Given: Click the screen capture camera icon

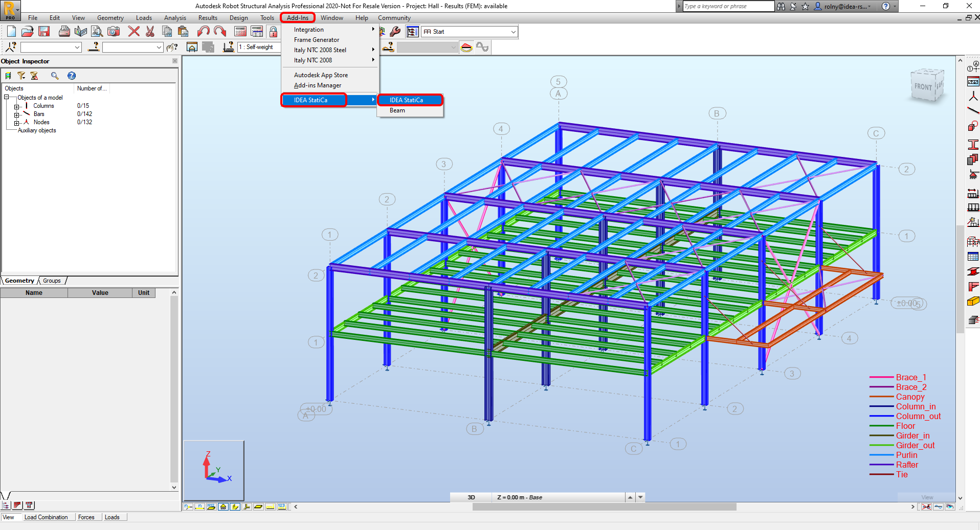Looking at the screenshot, I should (x=114, y=32).
